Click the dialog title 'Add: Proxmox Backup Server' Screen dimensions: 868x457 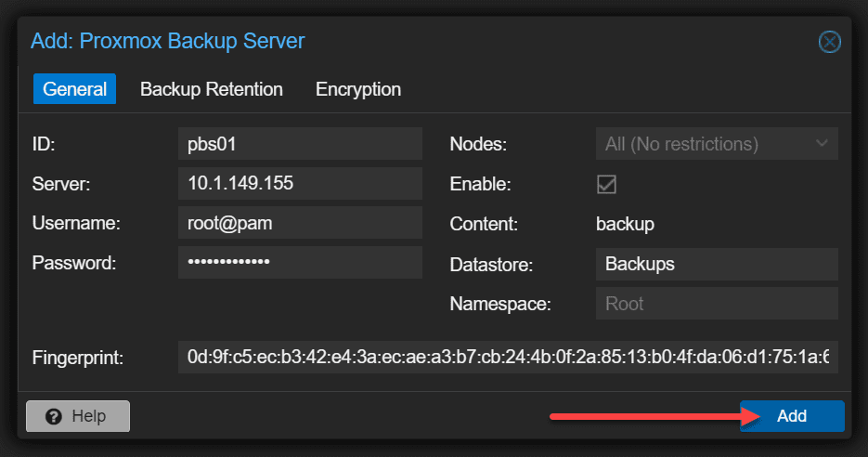(168, 41)
